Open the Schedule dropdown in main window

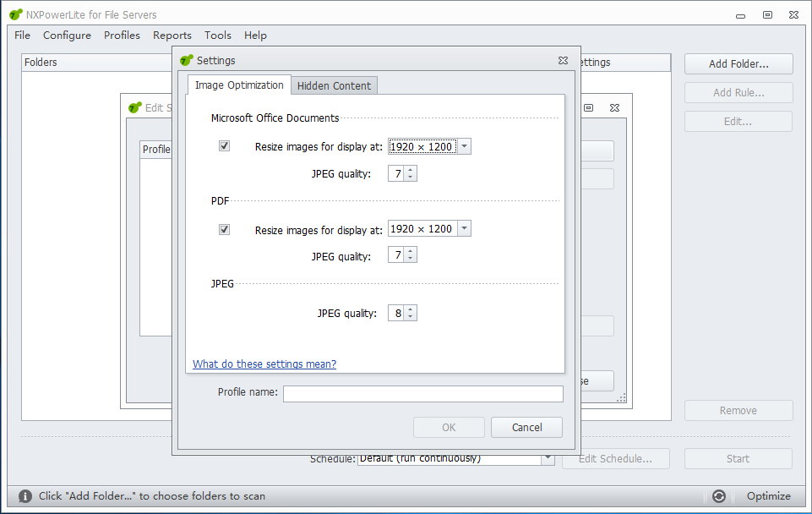tap(548, 458)
